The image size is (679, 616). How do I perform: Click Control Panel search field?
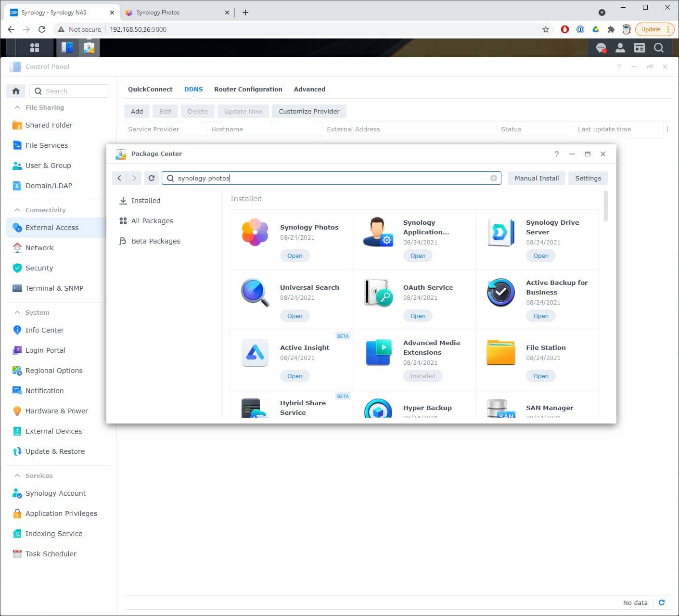coord(69,91)
